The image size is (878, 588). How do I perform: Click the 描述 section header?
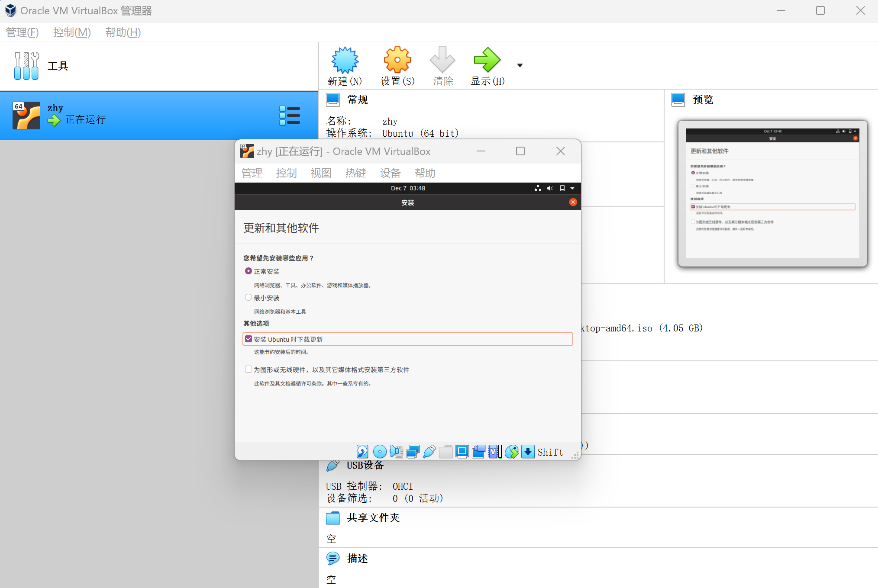click(x=358, y=559)
